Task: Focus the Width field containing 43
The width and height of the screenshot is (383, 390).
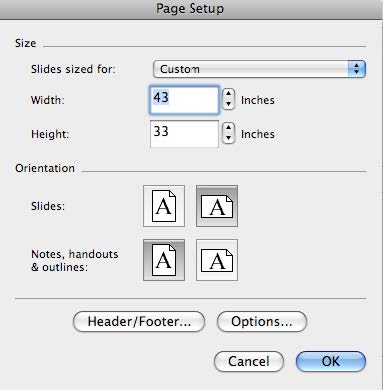Action: pyautogui.click(x=184, y=100)
